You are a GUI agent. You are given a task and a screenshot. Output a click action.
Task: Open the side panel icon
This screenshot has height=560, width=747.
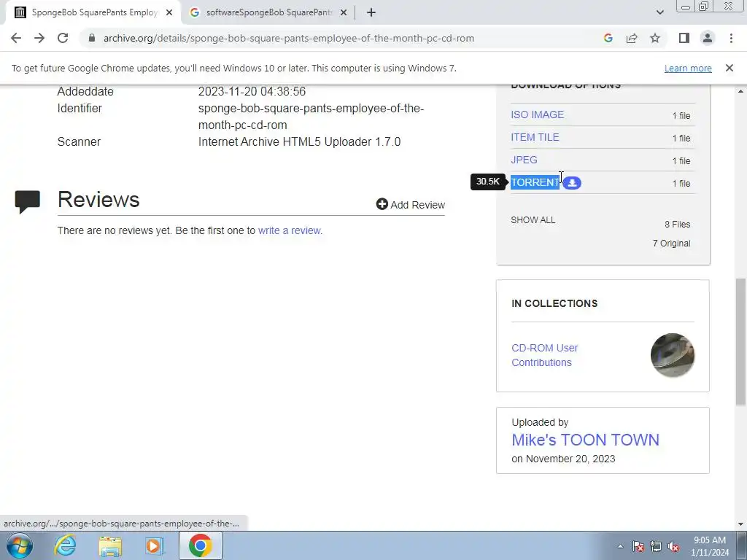[x=684, y=38]
